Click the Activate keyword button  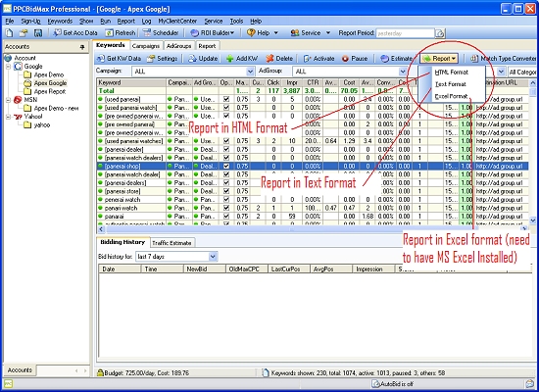pyautogui.click(x=319, y=59)
